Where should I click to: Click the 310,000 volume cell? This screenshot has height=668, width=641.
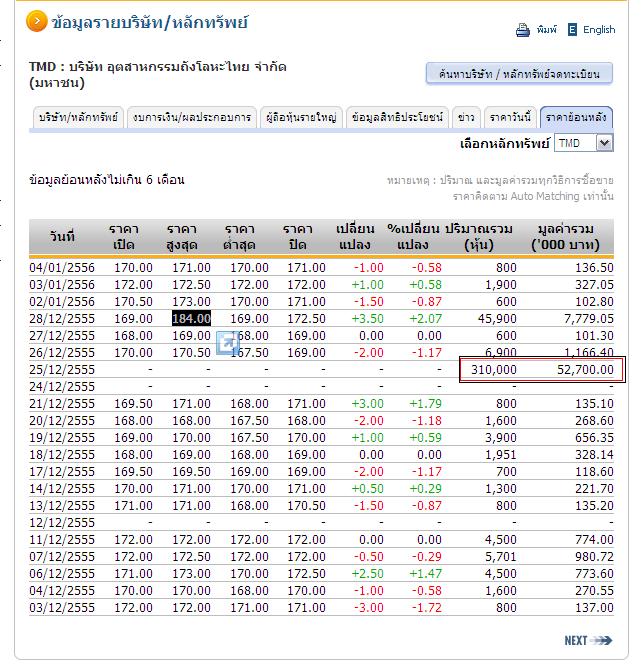point(494,370)
